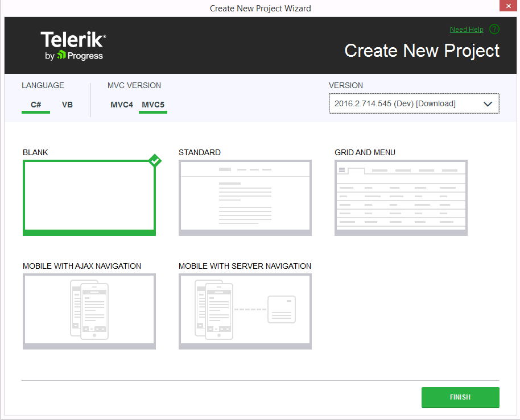Click the BLANK template label
This screenshot has height=420, width=520.
coord(35,152)
